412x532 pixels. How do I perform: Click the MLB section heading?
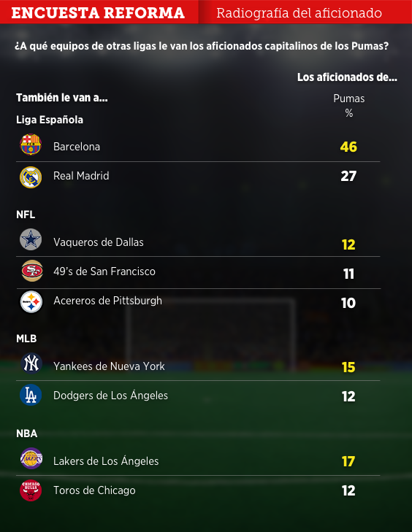coord(26,339)
